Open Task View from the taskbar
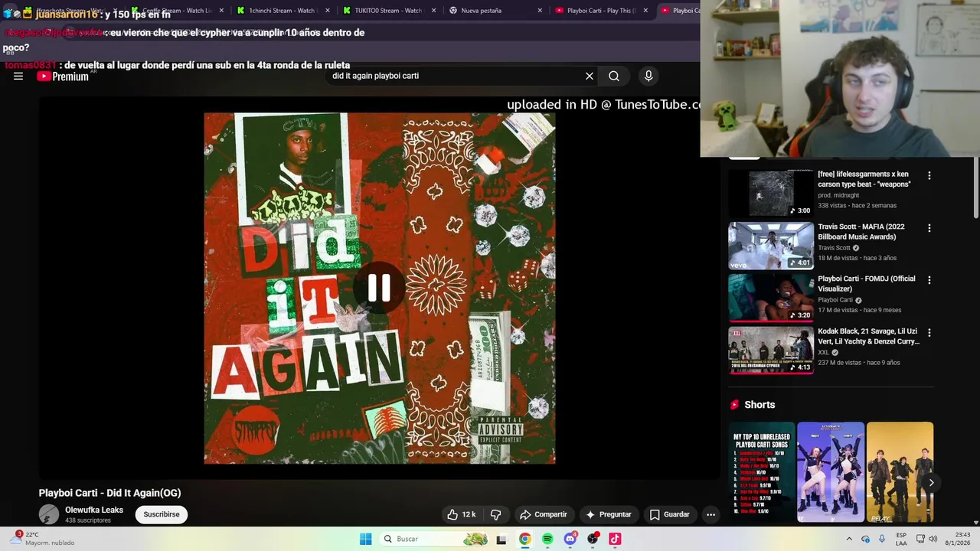This screenshot has height=551, width=980. click(x=501, y=540)
